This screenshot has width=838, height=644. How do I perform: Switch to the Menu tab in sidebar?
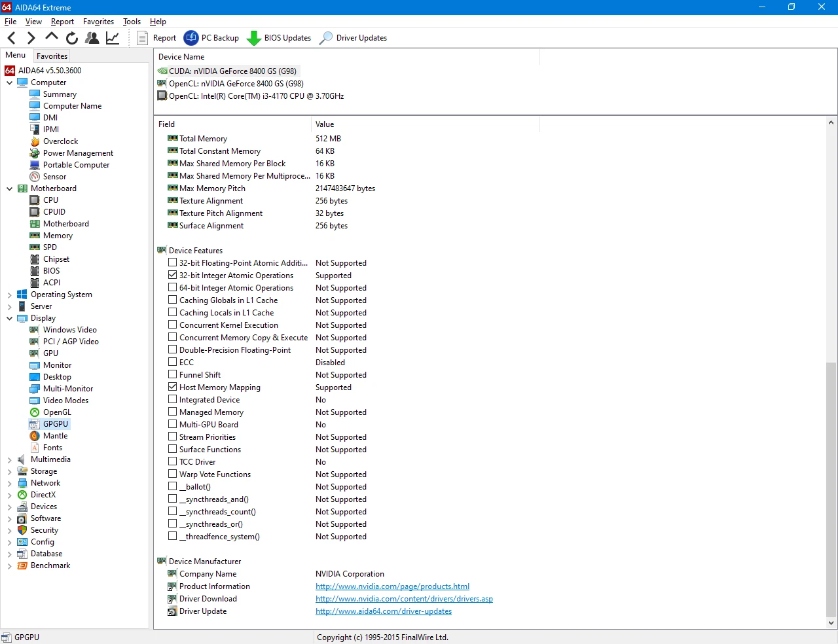tap(16, 55)
